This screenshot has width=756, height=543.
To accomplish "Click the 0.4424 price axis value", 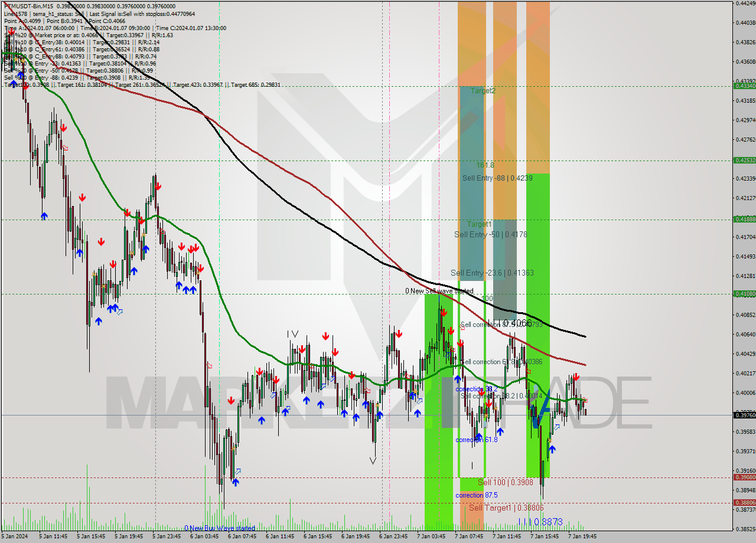I will (745, 4).
